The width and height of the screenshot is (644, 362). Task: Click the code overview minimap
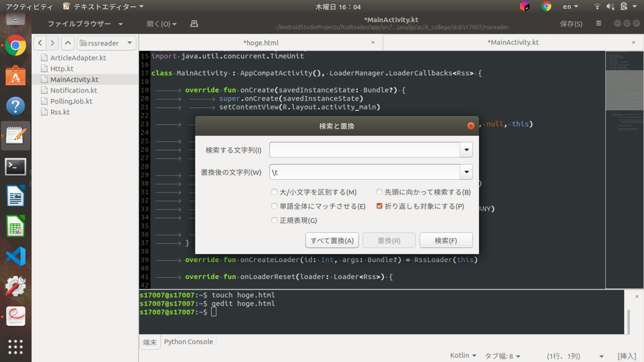pyautogui.click(x=624, y=169)
